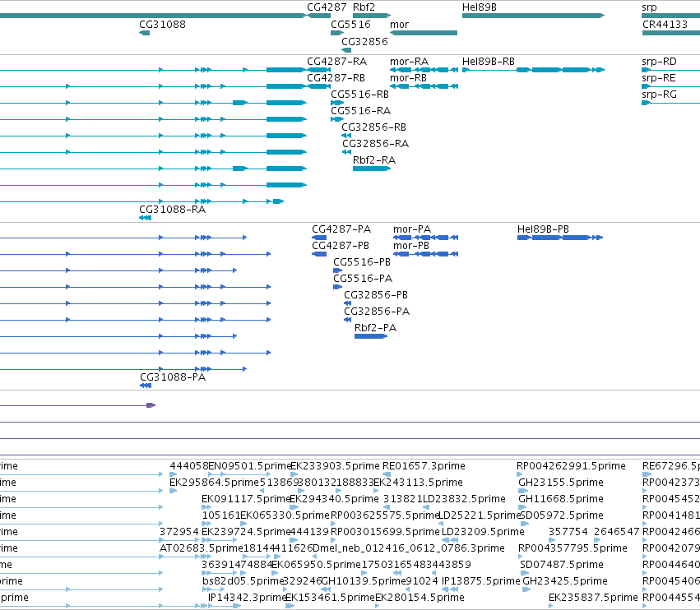Select EST GH23155.5prime
Image resolution: width=700 pixels, height=610 pixels.
pos(561,483)
